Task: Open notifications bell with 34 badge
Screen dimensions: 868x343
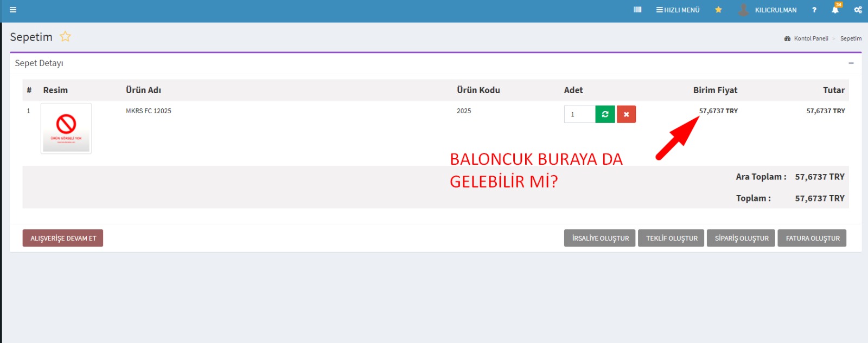Action: (x=835, y=10)
